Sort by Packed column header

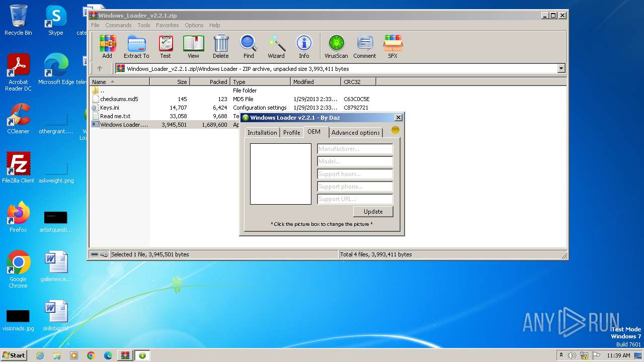click(x=210, y=81)
